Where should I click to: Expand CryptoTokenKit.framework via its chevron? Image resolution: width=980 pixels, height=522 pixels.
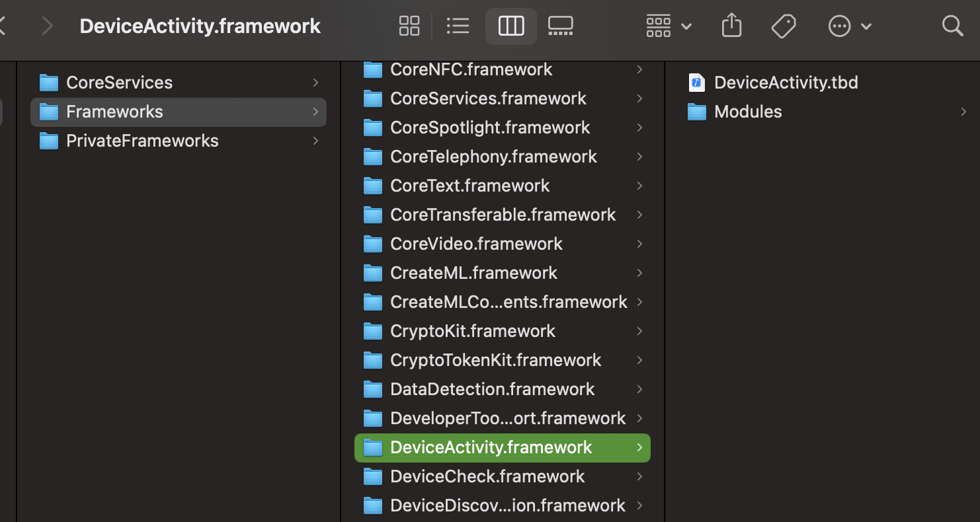click(639, 360)
